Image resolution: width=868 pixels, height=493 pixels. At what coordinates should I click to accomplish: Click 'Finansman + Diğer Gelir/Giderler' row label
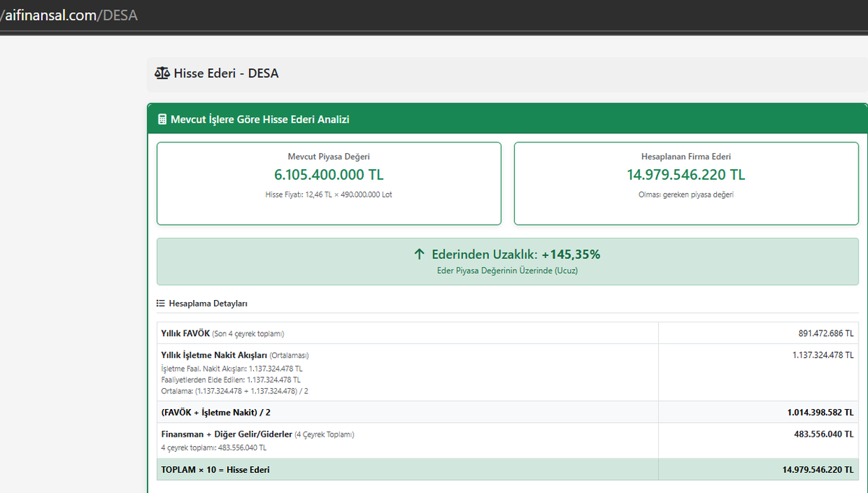coord(226,434)
